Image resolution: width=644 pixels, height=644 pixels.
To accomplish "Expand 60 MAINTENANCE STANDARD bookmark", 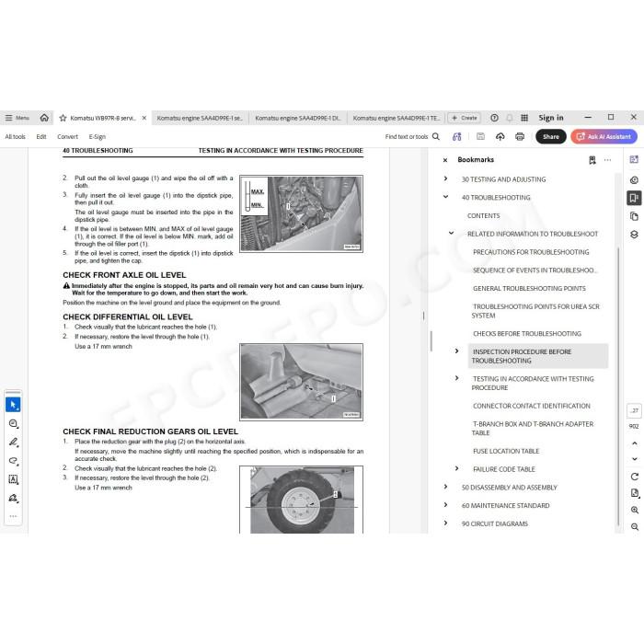I will coord(445,504).
